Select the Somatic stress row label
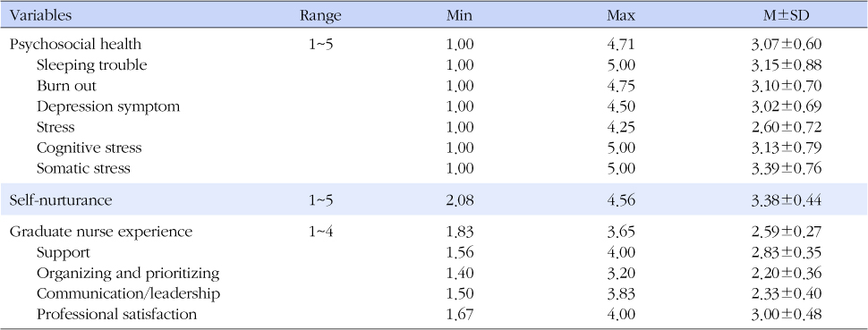 (83, 168)
